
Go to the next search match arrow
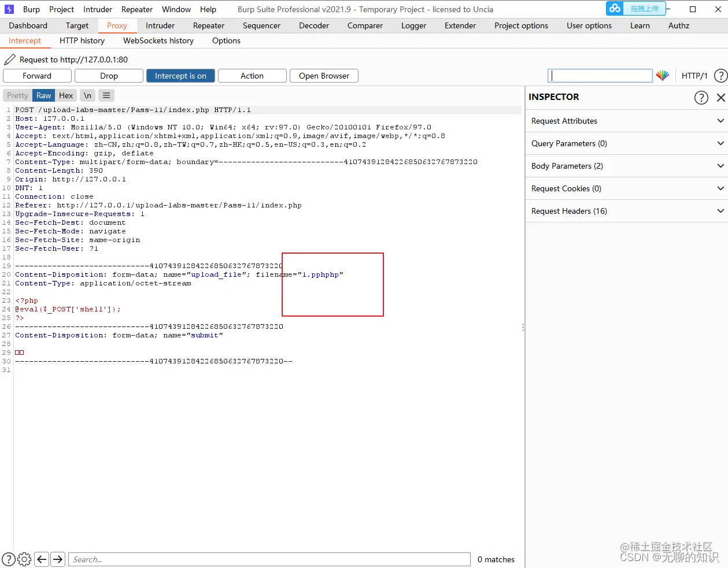(58, 559)
